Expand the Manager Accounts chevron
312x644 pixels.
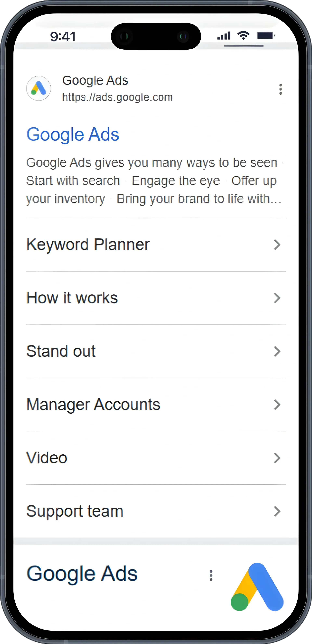tap(277, 405)
